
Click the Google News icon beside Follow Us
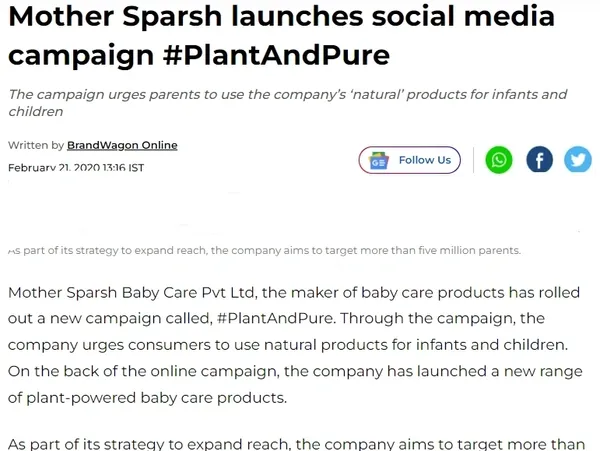(379, 160)
